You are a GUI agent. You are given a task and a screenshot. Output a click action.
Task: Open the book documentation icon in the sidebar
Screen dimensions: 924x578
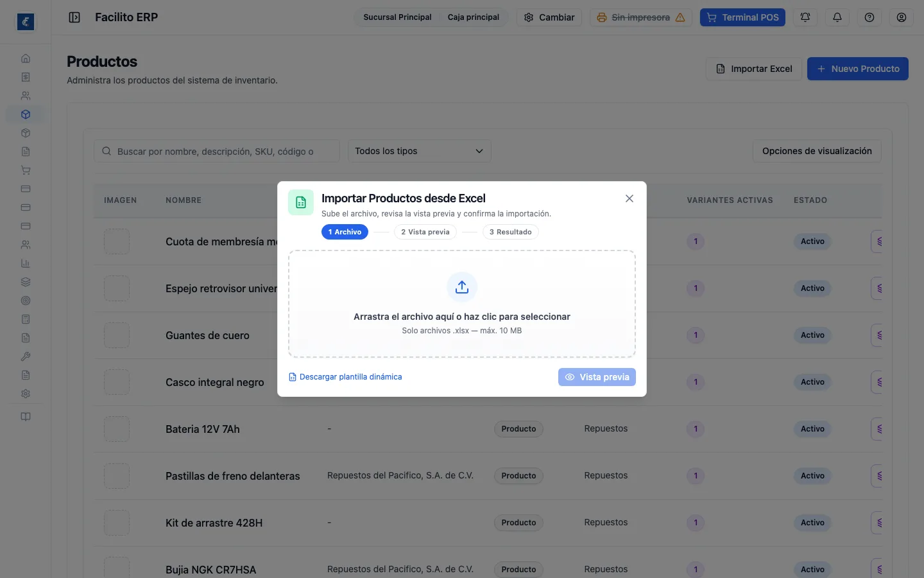(26, 417)
